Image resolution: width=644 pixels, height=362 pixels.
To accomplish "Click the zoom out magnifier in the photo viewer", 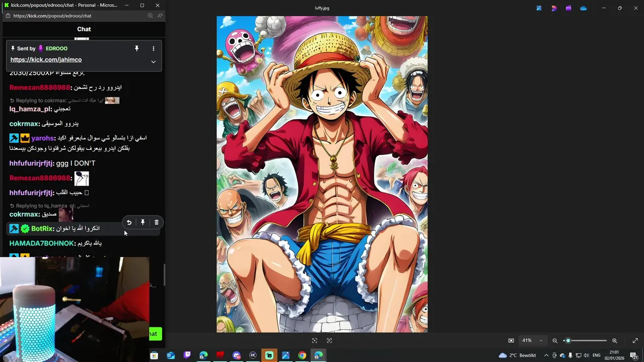I will click(x=555, y=340).
